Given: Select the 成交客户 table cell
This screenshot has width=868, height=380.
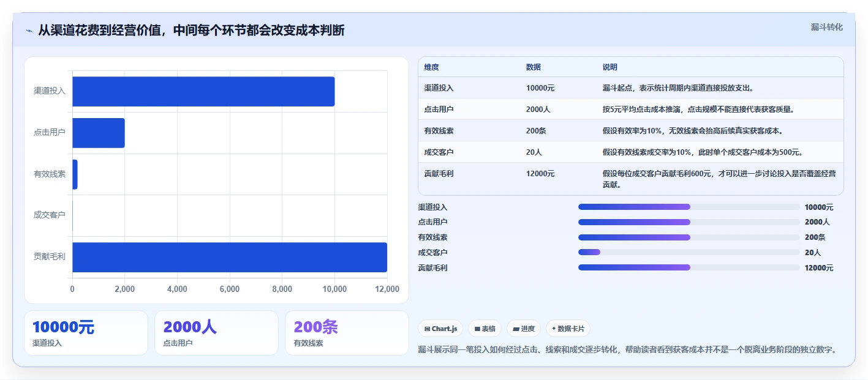Looking at the screenshot, I should pos(439,152).
